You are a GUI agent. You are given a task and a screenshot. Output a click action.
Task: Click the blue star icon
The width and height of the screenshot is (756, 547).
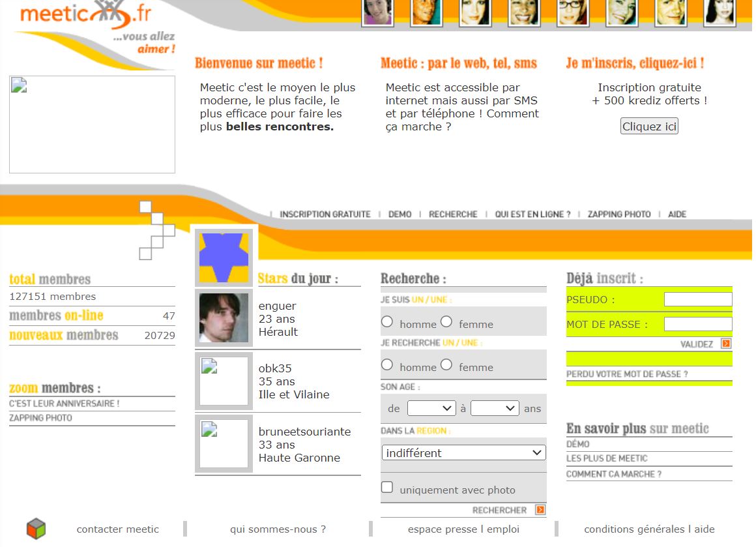(x=224, y=258)
